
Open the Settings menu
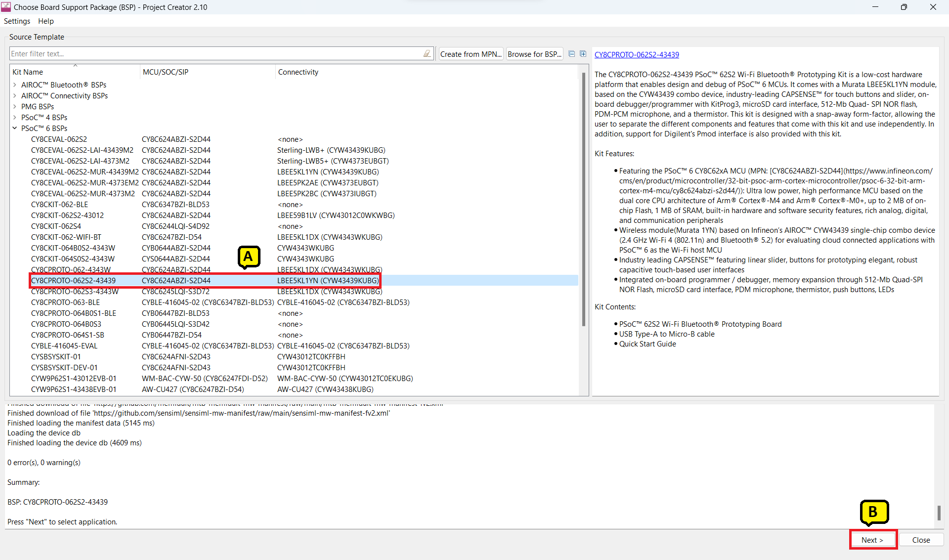coord(17,21)
